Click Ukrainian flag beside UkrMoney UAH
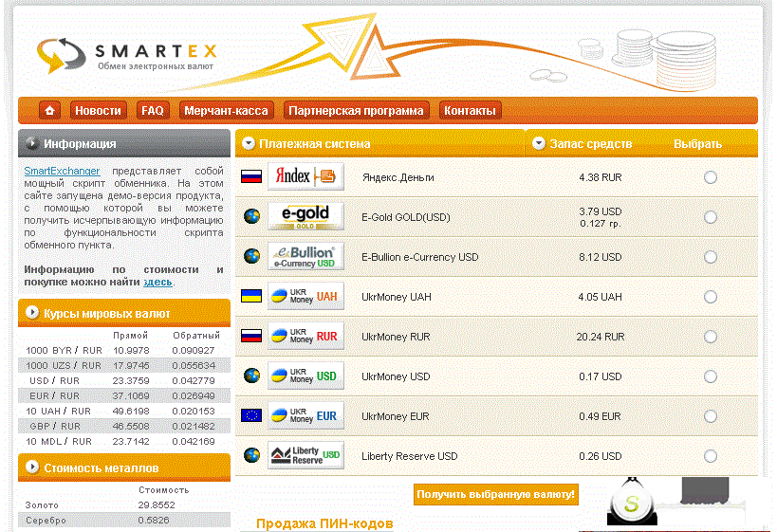The height and width of the screenshot is (532, 777). [251, 296]
